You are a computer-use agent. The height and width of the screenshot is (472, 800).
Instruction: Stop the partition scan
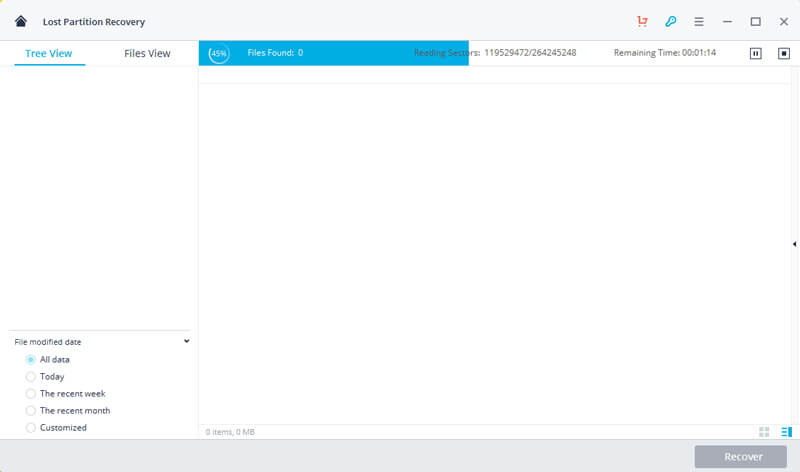coord(784,53)
